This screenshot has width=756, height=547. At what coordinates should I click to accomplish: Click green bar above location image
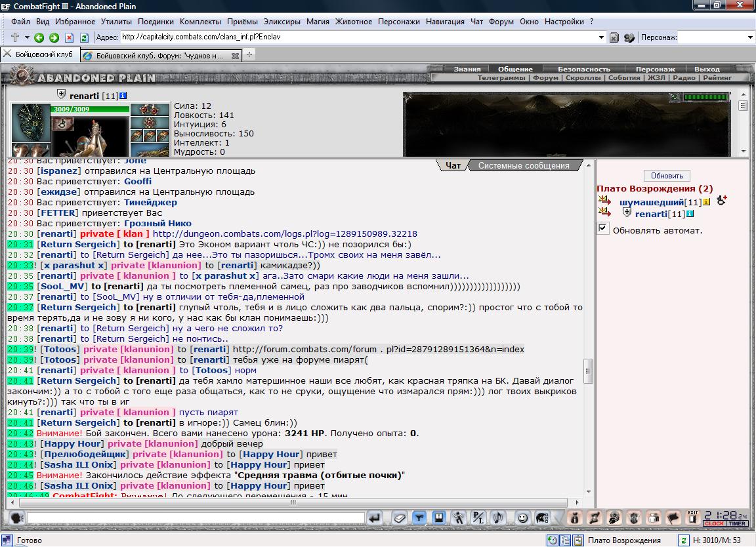705,97
